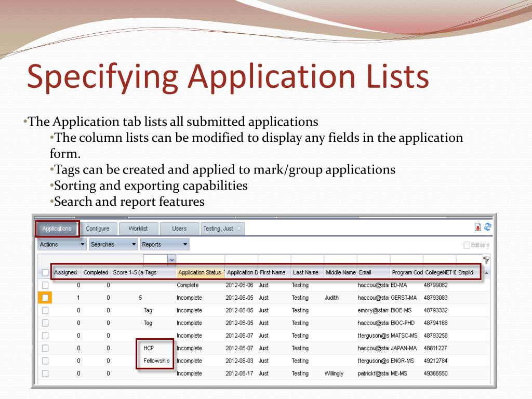Click the JAPAN-MA program code cell
Viewport: 532px width, 399px height.
404,348
